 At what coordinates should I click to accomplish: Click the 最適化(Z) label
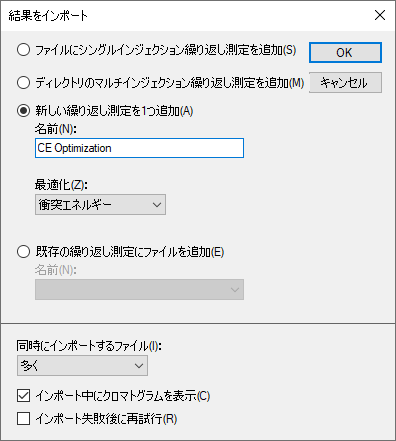click(61, 185)
